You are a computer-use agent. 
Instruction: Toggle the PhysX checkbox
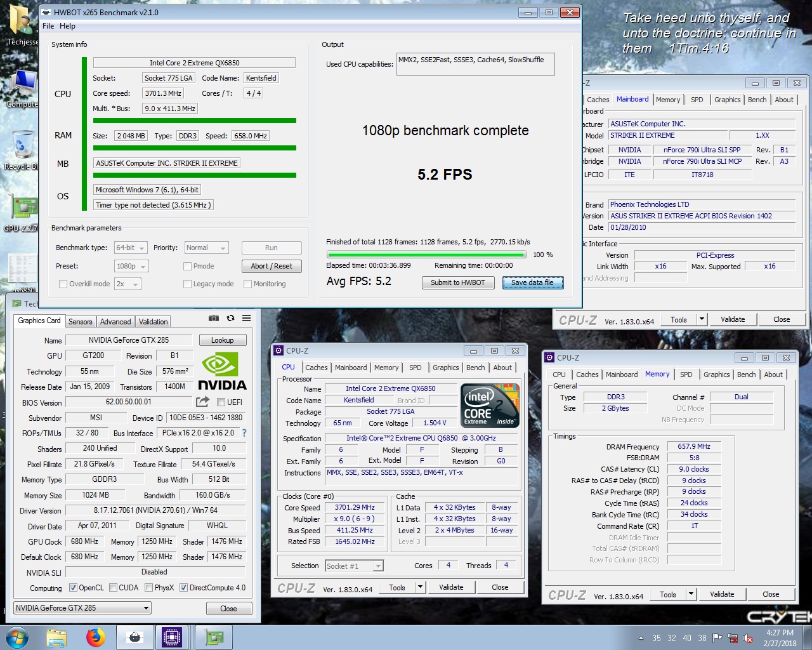click(x=148, y=588)
